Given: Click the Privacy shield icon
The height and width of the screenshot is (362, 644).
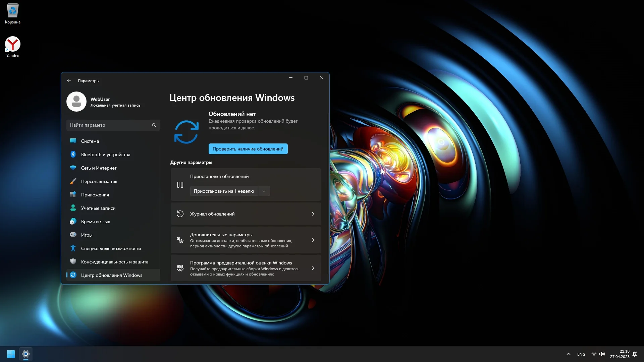Looking at the screenshot, I should (73, 261).
